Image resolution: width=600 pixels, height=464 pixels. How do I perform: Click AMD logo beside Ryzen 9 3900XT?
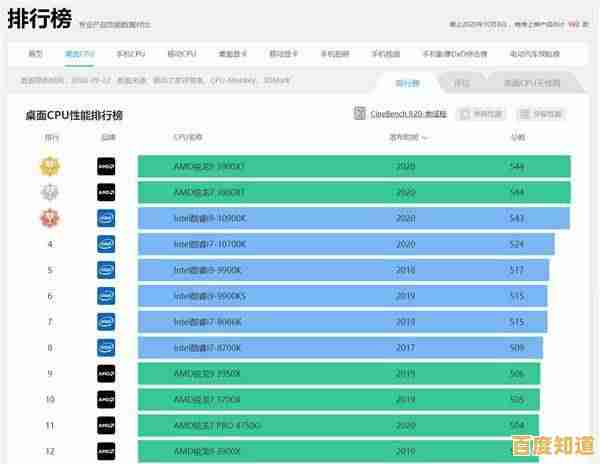(x=106, y=166)
